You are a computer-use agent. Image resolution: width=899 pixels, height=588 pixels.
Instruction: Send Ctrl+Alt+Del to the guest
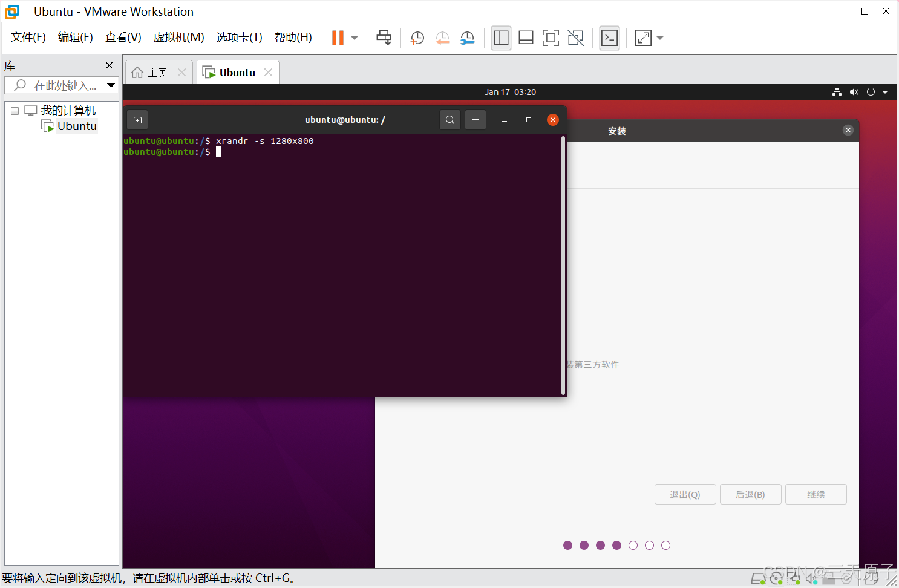point(384,38)
